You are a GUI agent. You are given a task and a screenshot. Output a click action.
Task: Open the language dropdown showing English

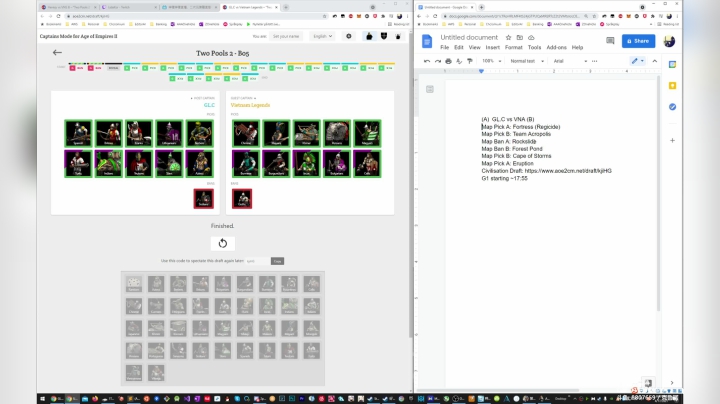coord(322,36)
